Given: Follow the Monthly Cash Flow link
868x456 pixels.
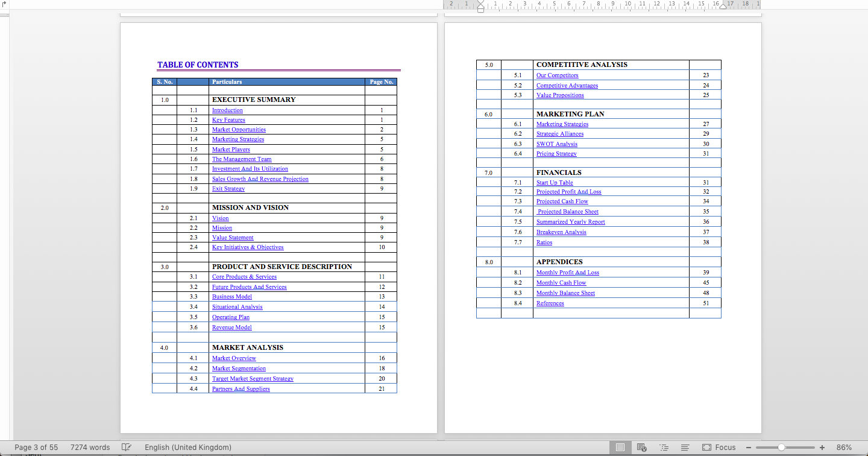Looking at the screenshot, I should click(561, 283).
